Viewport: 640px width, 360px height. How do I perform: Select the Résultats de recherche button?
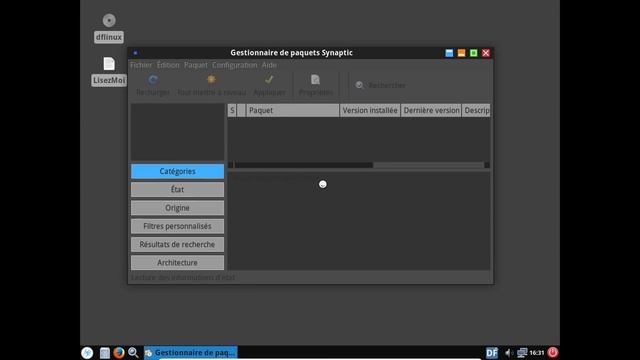[178, 244]
